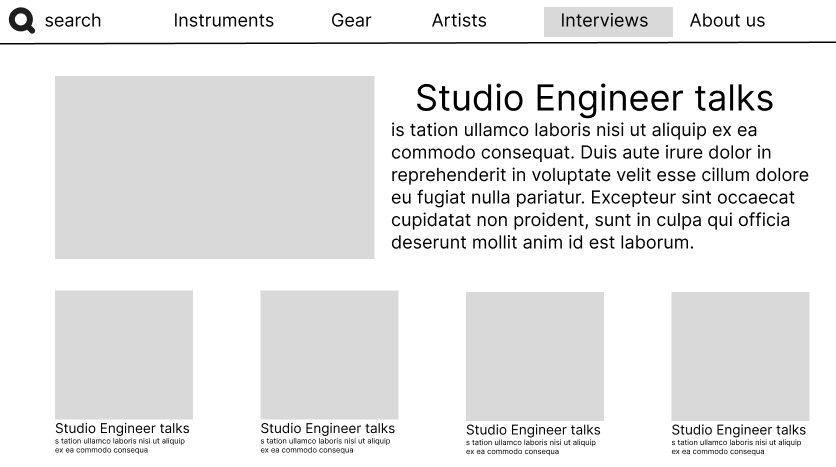
Task: Click the third small card thumbnail
Action: 535,356
